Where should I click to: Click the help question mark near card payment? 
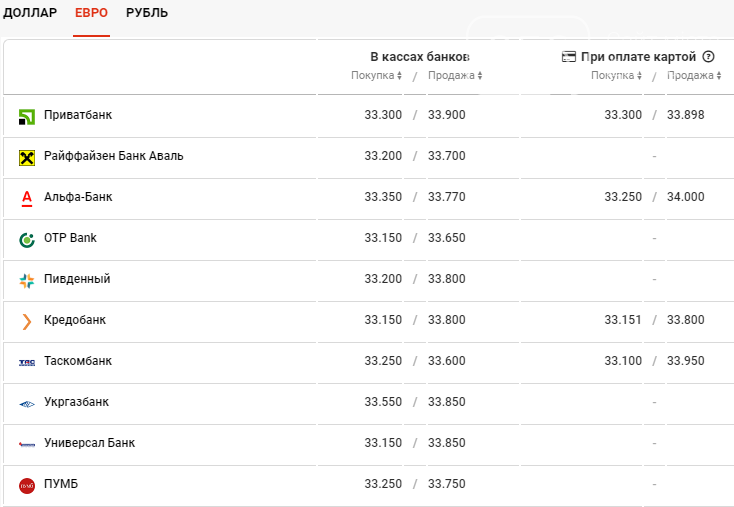coord(709,57)
